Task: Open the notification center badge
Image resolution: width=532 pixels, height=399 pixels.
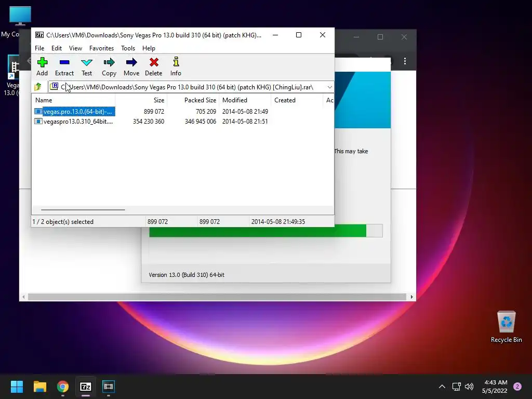Action: pyautogui.click(x=517, y=387)
